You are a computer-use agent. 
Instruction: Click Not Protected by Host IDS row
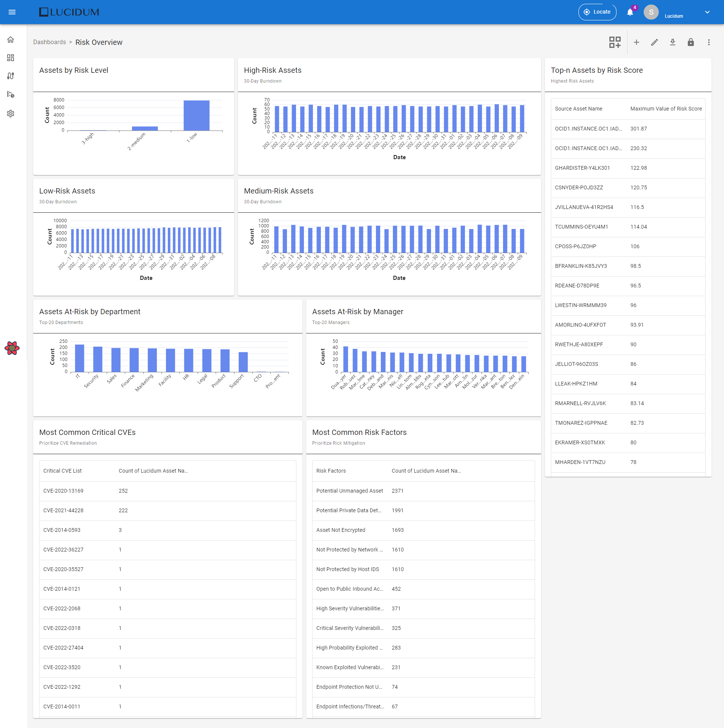(423, 570)
